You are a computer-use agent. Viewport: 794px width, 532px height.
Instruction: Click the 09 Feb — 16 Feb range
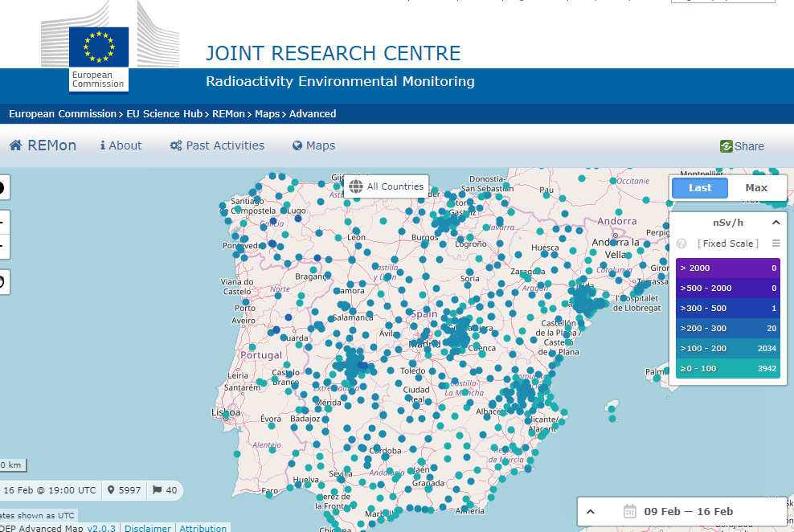click(x=688, y=511)
